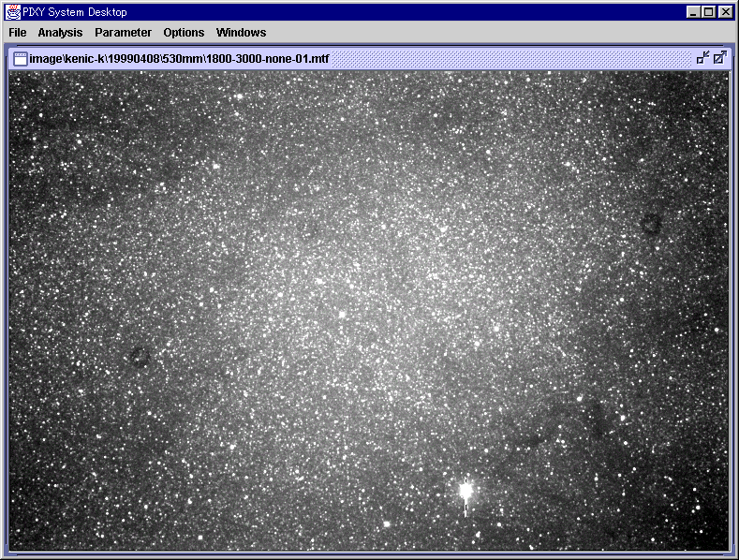Maximize the internal .mtf image frame
The image size is (739, 560).
tap(719, 58)
